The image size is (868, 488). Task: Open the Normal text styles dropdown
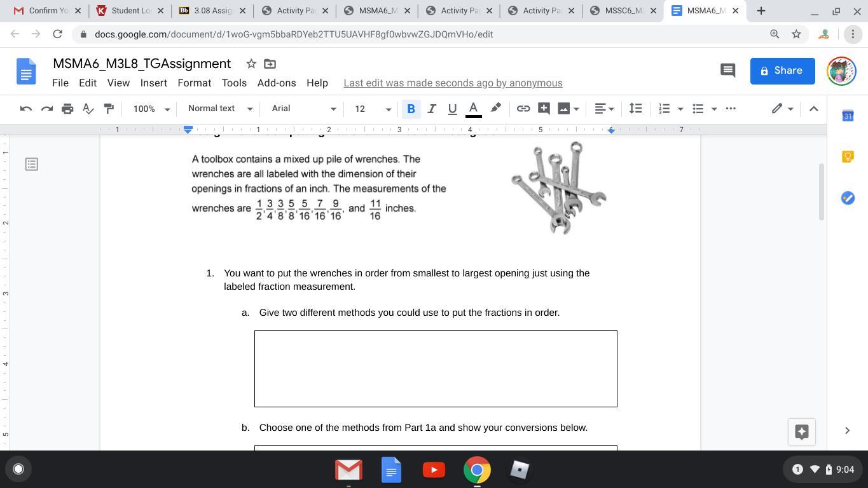tap(220, 109)
